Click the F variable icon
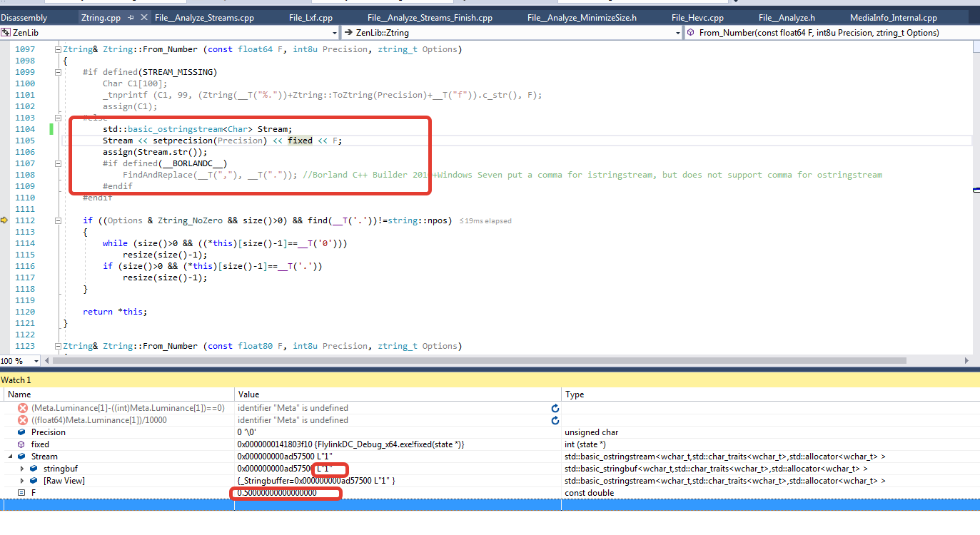 click(x=21, y=493)
